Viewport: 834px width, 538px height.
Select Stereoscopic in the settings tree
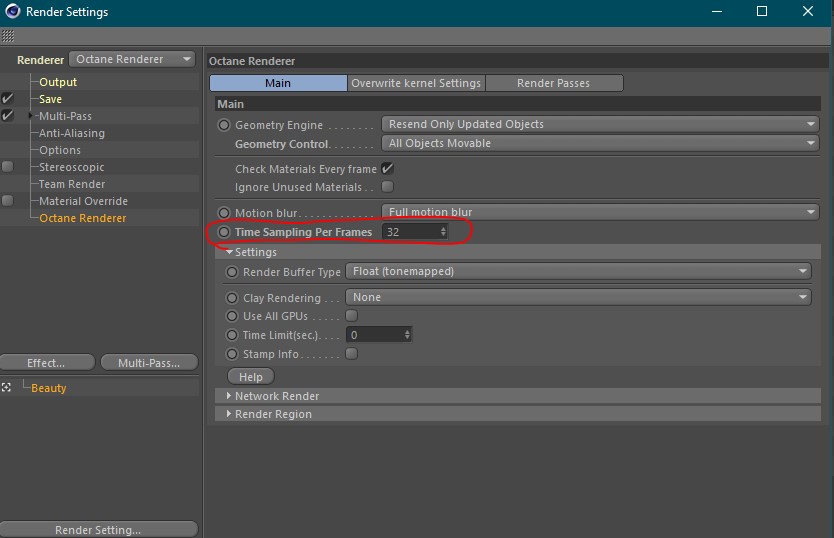point(72,167)
